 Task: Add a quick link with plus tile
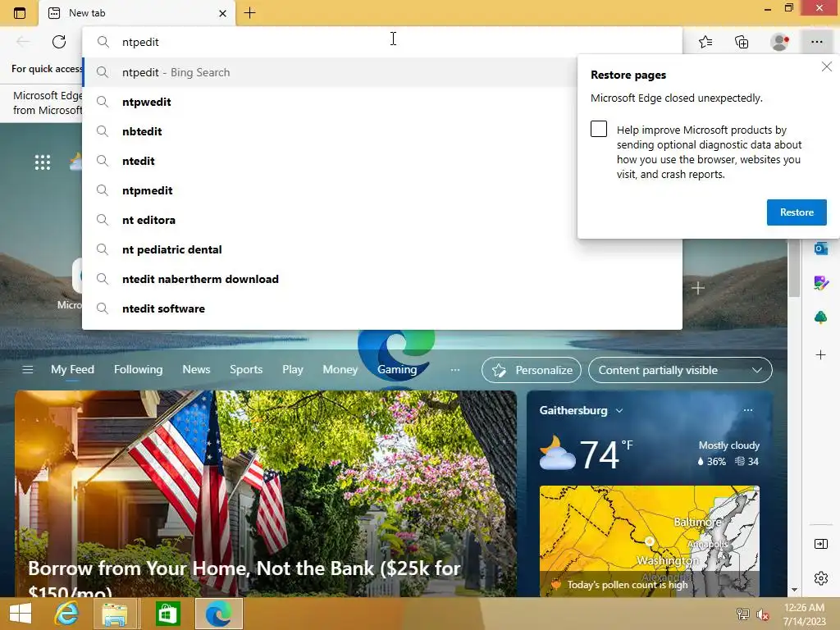697,288
